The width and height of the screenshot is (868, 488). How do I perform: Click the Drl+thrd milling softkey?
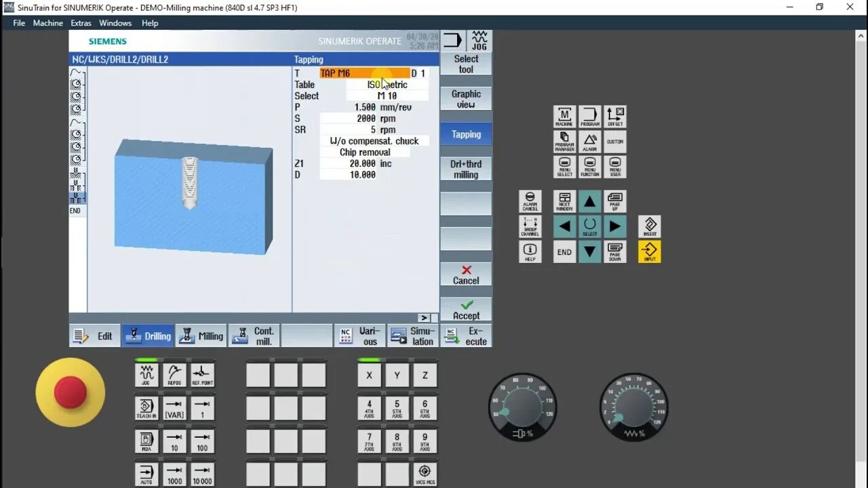point(466,169)
